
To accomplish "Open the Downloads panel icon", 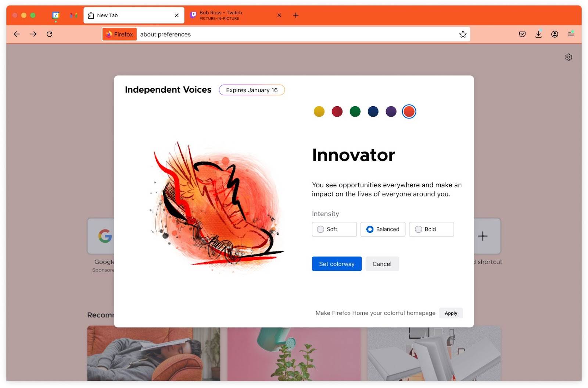I will pyautogui.click(x=538, y=34).
